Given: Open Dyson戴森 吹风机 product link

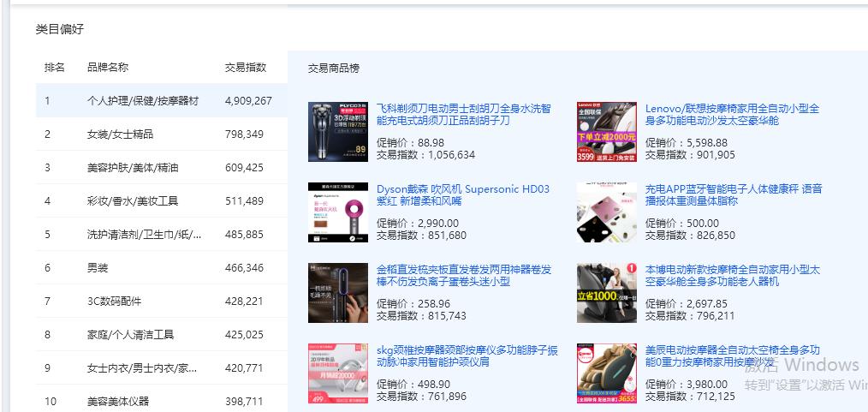Looking at the screenshot, I should [463, 195].
